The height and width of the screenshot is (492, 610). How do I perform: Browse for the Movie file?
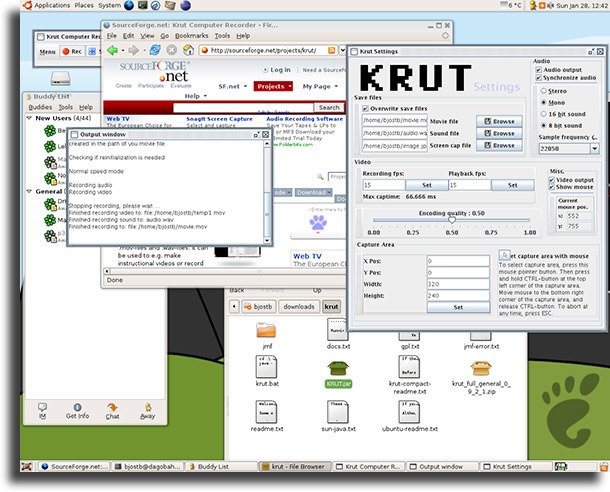(499, 121)
